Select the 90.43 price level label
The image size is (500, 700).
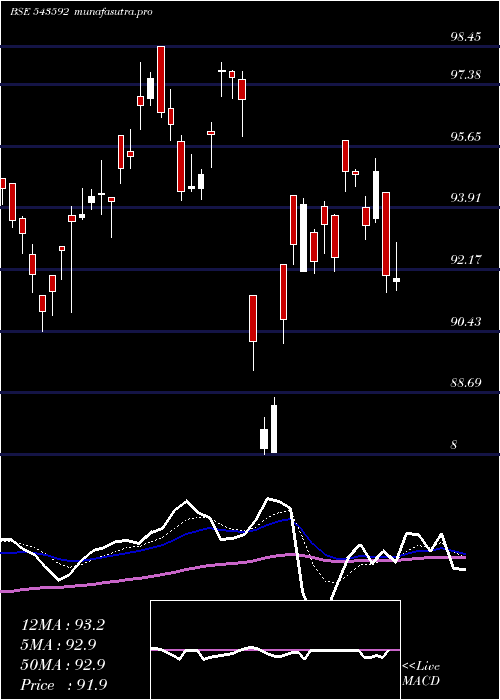[465, 321]
